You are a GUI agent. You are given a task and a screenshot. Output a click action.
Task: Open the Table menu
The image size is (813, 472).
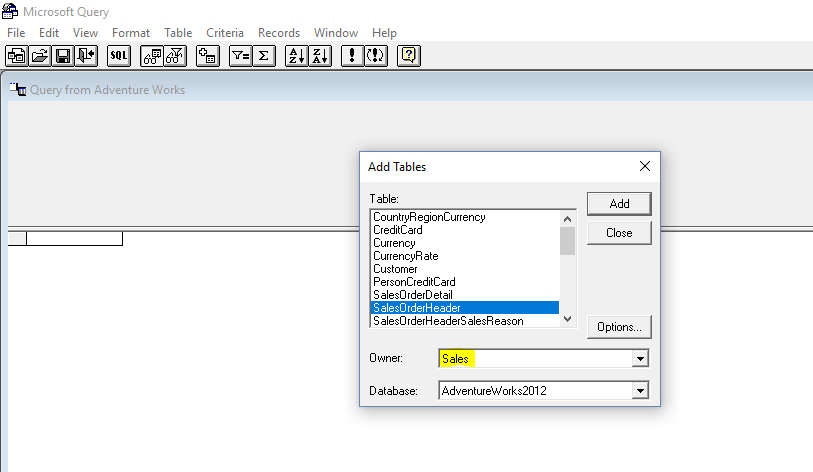pos(178,33)
